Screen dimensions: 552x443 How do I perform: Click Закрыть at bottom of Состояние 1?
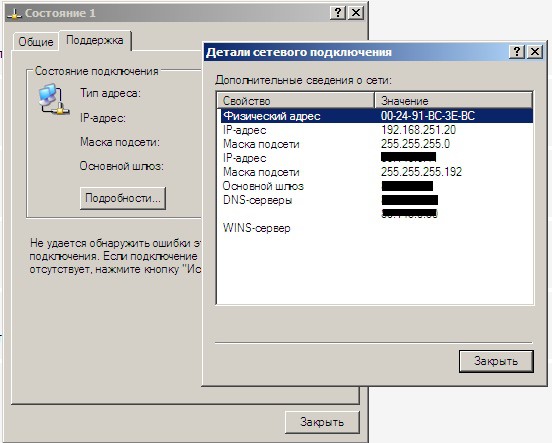[322, 422]
